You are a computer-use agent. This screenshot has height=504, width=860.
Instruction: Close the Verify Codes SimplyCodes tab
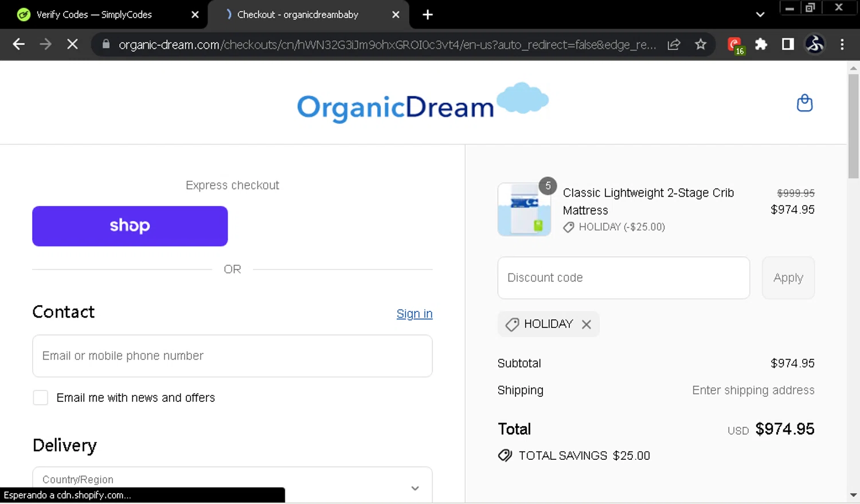tap(195, 15)
